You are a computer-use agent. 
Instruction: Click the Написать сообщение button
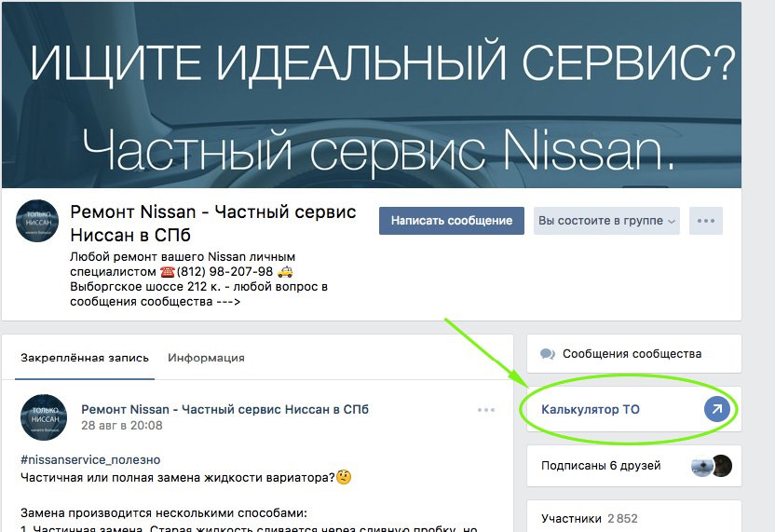click(451, 221)
